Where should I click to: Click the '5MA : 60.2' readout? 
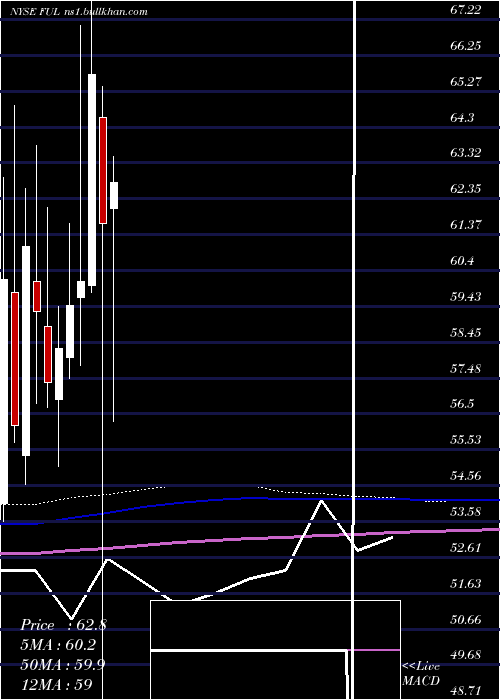[58, 645]
